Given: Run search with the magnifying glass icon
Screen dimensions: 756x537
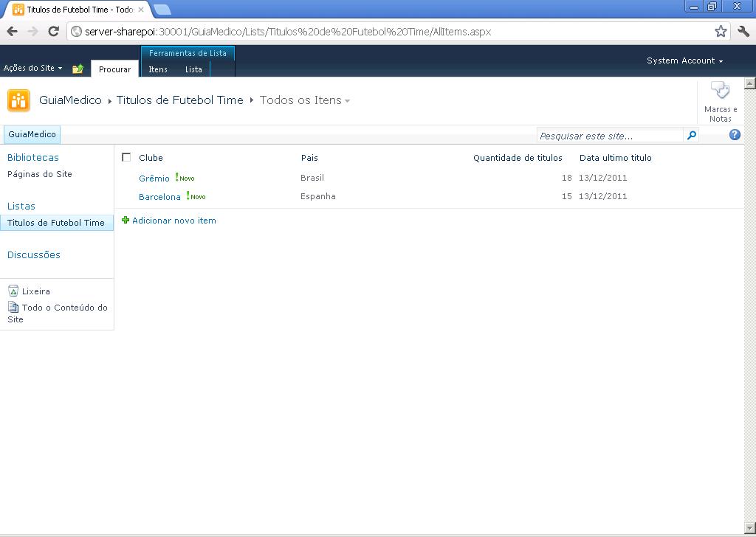Looking at the screenshot, I should click(691, 135).
